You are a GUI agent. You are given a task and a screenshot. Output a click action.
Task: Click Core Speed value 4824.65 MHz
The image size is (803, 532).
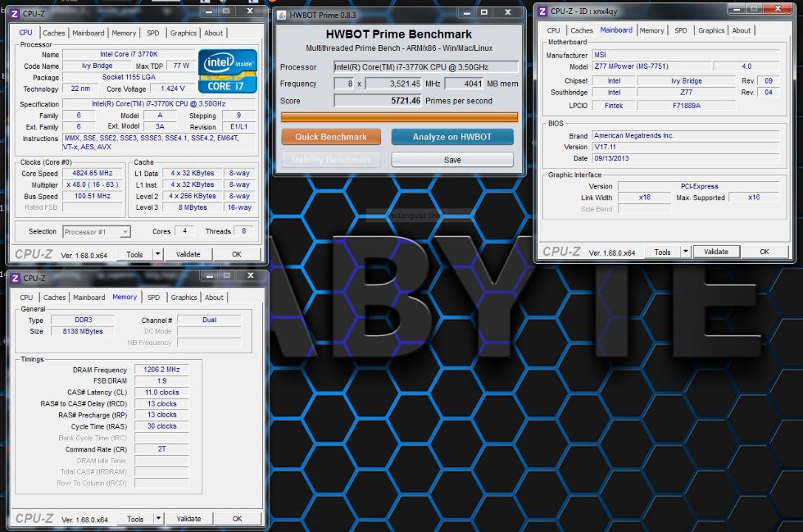pos(92,173)
